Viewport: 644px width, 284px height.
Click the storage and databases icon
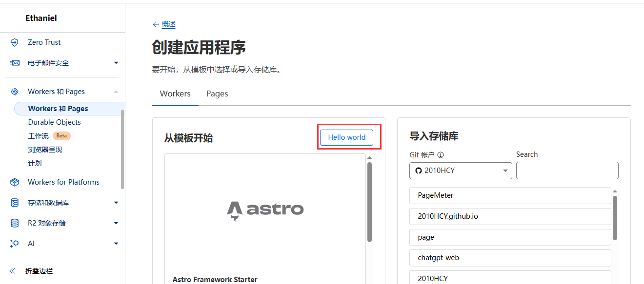coord(15,203)
